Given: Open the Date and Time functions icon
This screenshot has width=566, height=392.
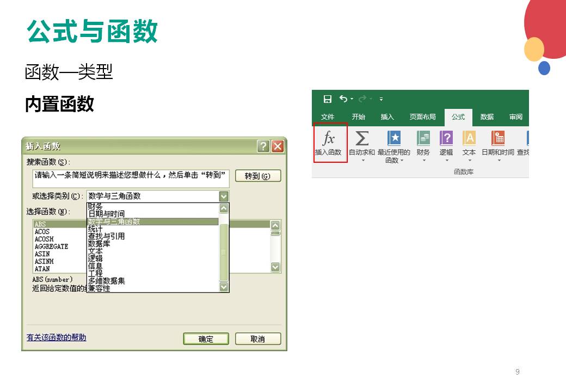Looking at the screenshot, I should point(497,138).
